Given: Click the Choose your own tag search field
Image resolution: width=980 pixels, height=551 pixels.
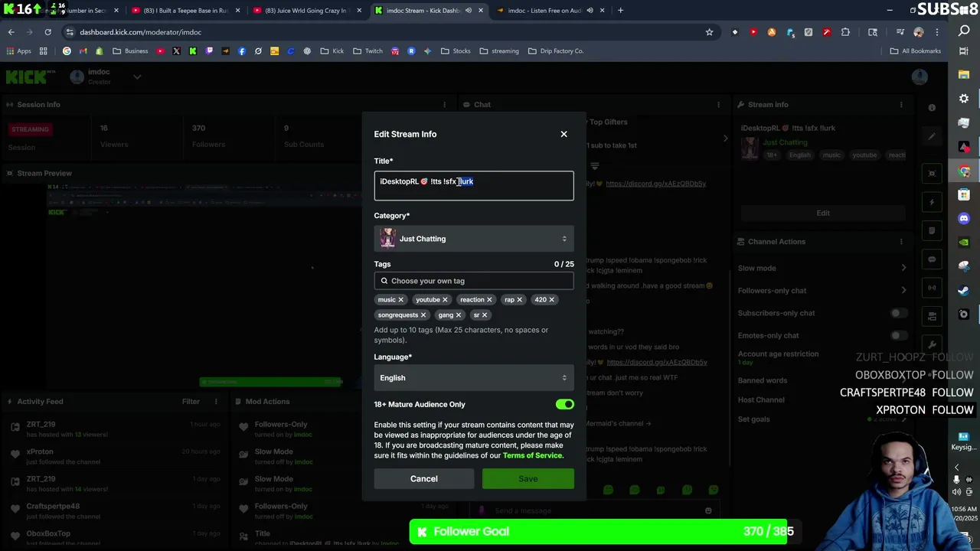Looking at the screenshot, I should [474, 281].
